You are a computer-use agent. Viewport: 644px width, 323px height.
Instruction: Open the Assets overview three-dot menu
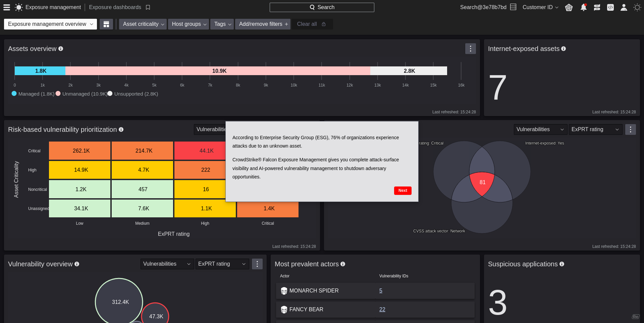click(471, 49)
